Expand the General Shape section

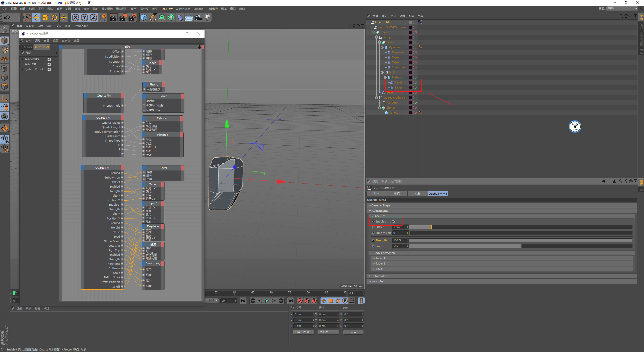click(x=381, y=205)
